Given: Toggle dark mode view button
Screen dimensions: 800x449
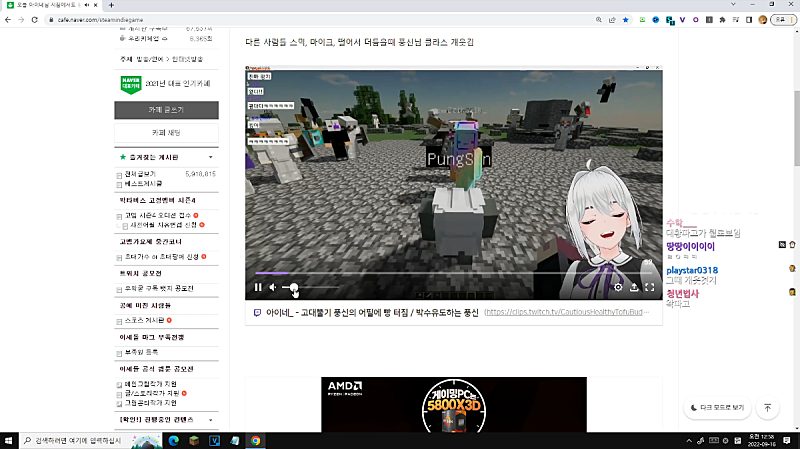Looking at the screenshot, I should point(717,407).
